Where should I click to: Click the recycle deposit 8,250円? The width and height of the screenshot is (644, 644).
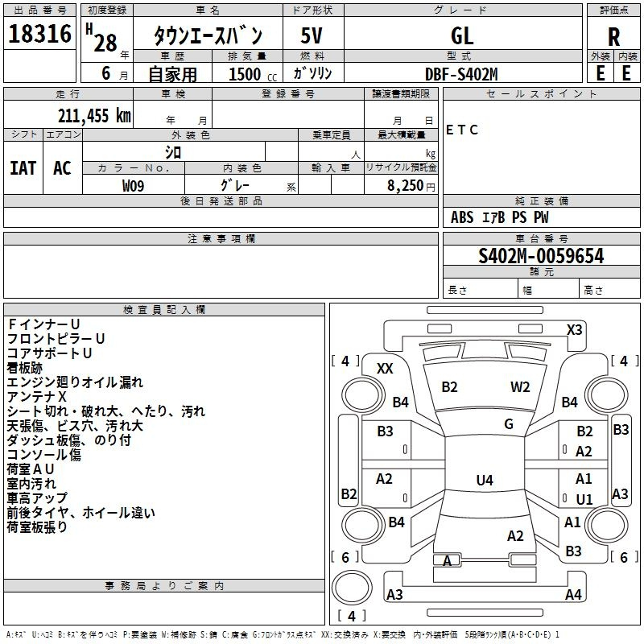point(411,186)
